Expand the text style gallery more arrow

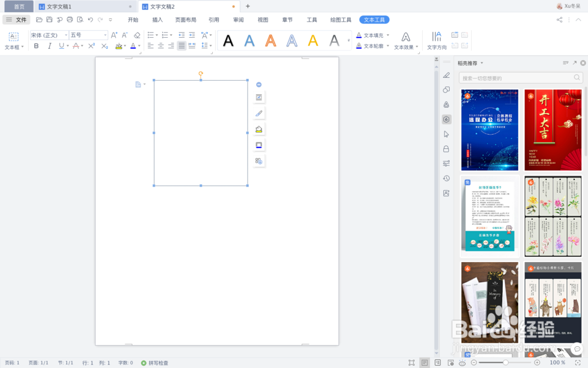348,41
